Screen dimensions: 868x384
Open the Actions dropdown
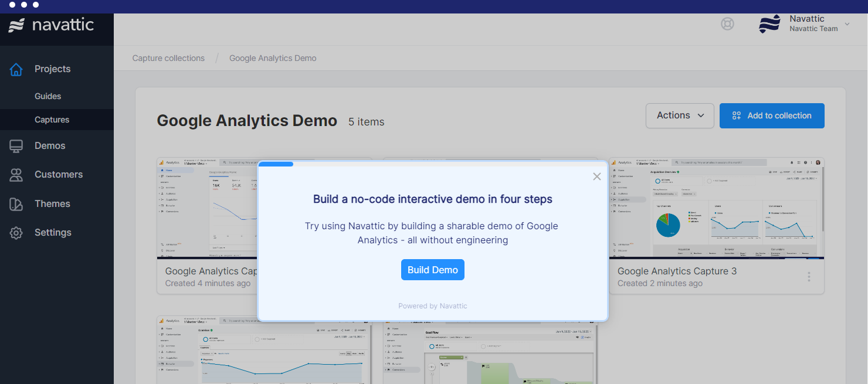(x=679, y=115)
